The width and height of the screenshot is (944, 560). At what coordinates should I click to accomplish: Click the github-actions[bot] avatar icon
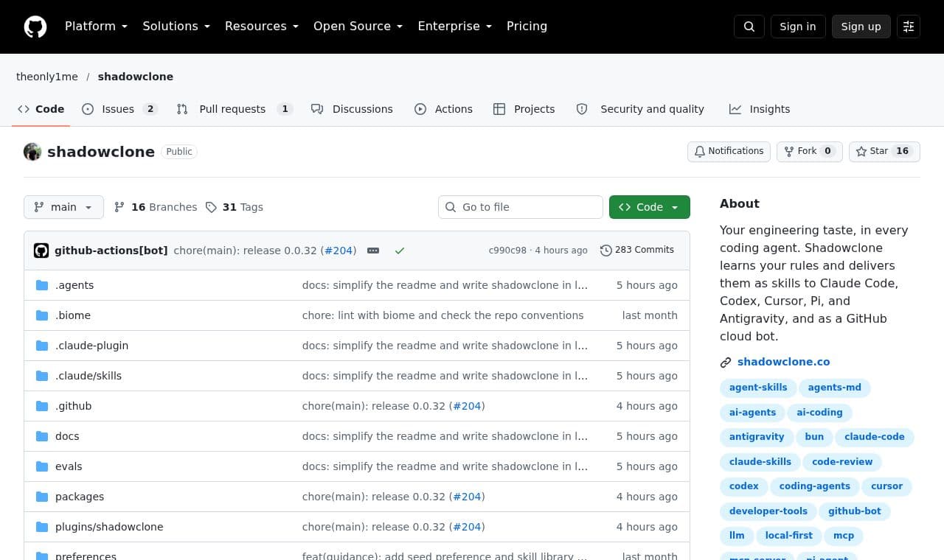pyautogui.click(x=41, y=251)
